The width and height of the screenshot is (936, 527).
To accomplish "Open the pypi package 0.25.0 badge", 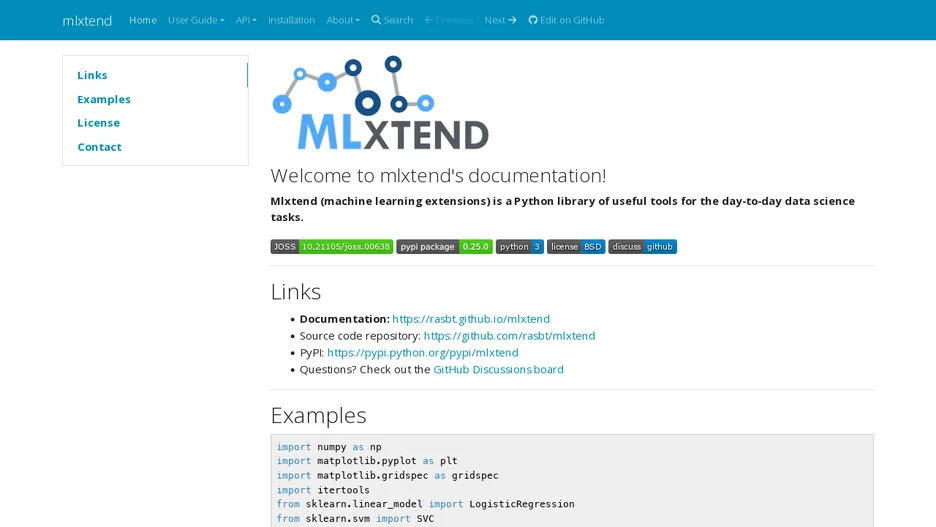I will coord(444,246).
